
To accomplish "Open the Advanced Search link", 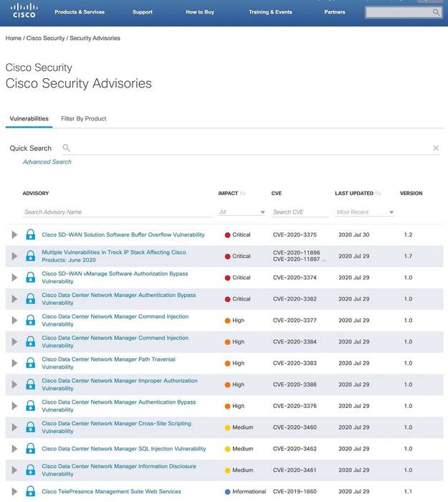I will 47,161.
